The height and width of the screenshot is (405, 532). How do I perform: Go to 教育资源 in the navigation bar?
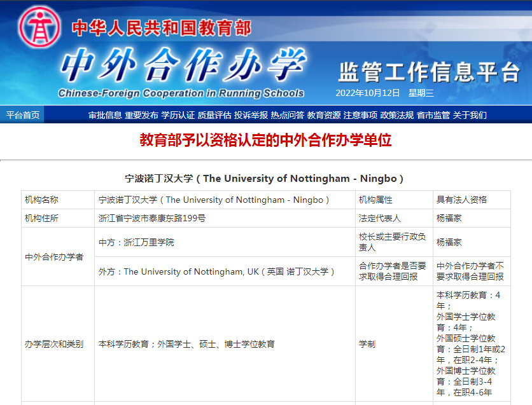coord(324,115)
